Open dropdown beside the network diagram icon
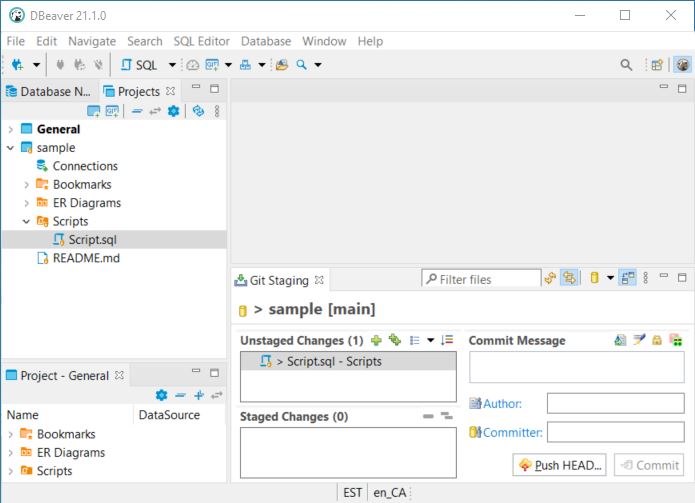695x503 pixels. 262,65
